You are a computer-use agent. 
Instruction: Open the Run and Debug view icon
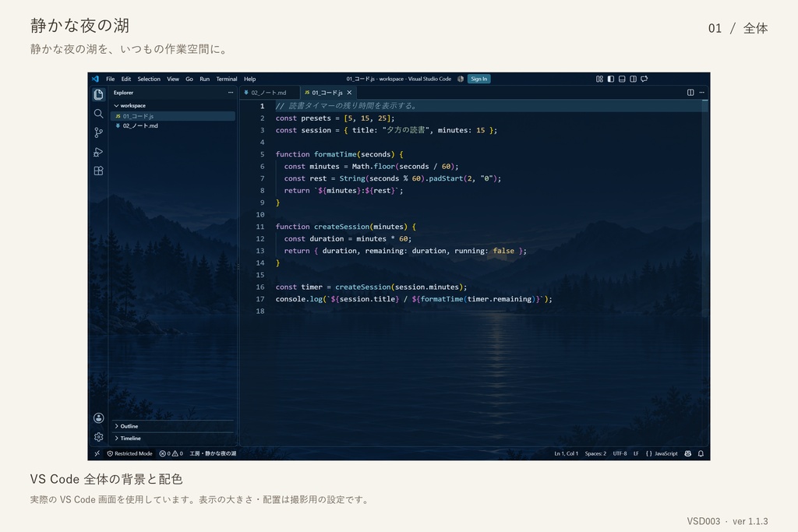[98, 152]
